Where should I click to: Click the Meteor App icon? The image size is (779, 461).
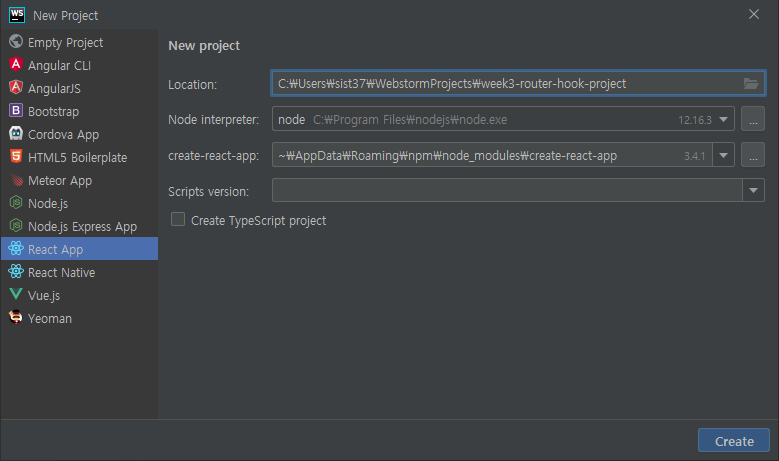point(16,179)
